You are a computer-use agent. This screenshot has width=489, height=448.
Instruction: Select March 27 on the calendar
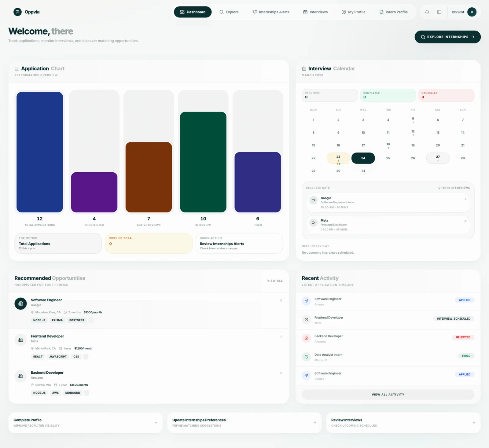point(438,158)
